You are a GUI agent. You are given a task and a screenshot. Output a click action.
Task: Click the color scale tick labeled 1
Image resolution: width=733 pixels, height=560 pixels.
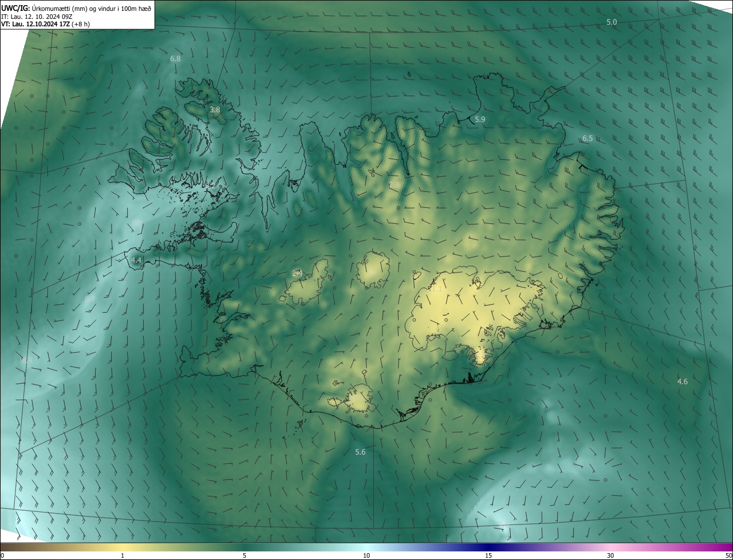pos(123,555)
